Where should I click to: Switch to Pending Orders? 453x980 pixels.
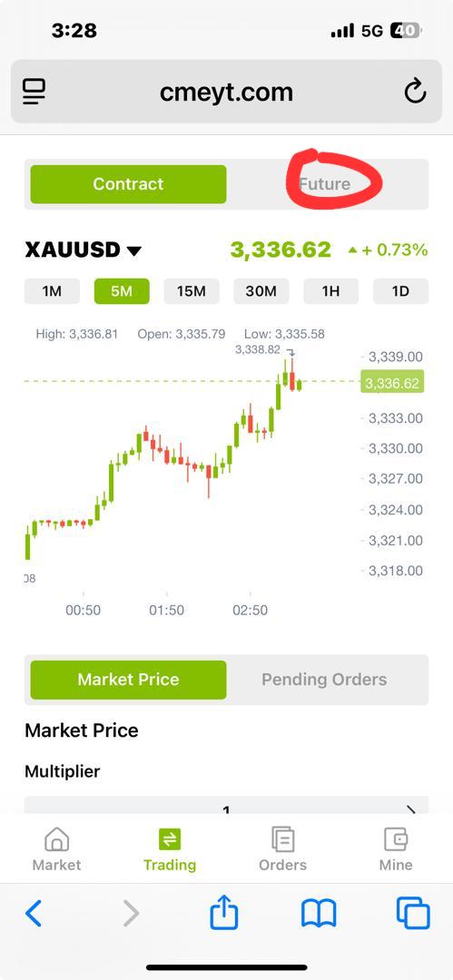click(324, 680)
